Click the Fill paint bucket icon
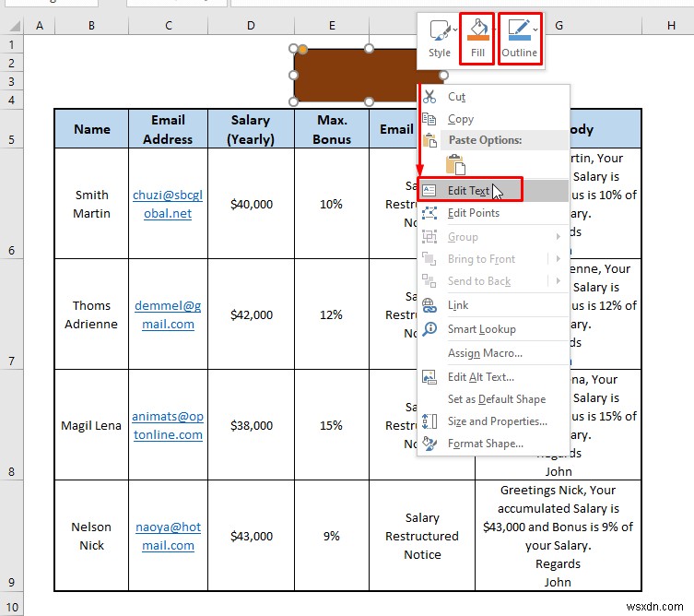Viewport: 694px width, 616px height. coord(477,30)
